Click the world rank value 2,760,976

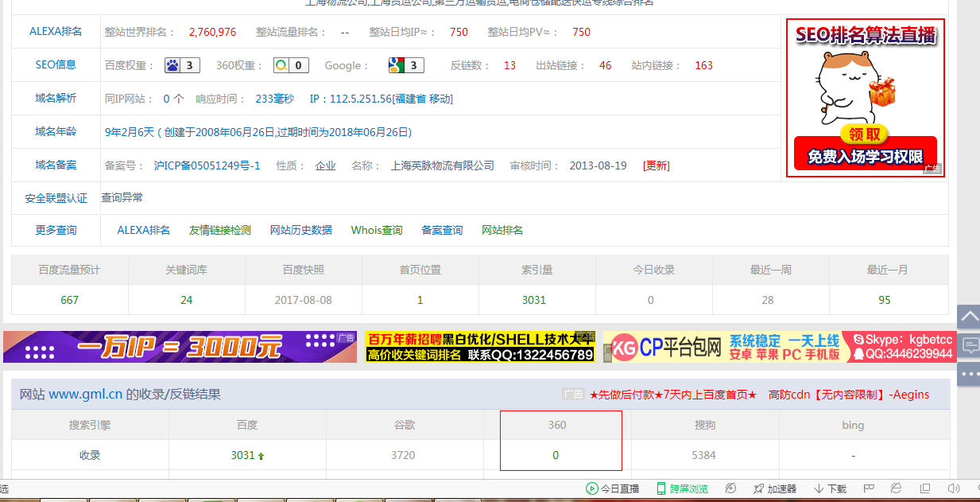(212, 32)
